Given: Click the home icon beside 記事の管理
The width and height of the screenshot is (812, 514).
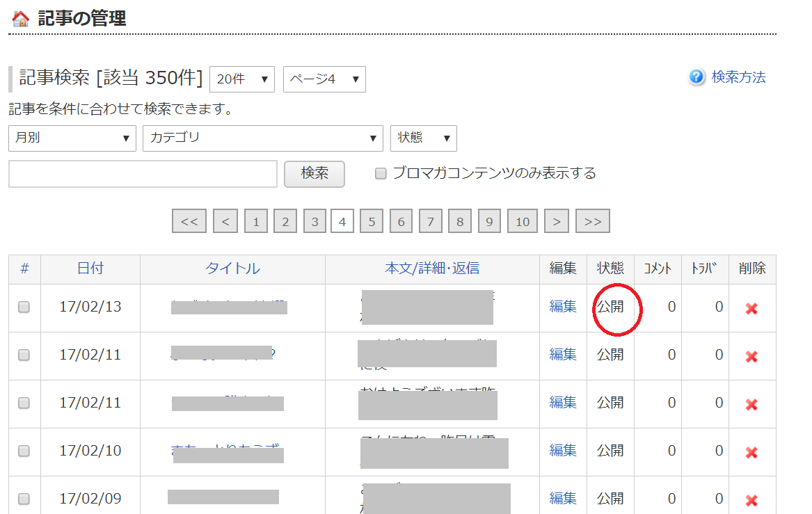Looking at the screenshot, I should pos(21,19).
